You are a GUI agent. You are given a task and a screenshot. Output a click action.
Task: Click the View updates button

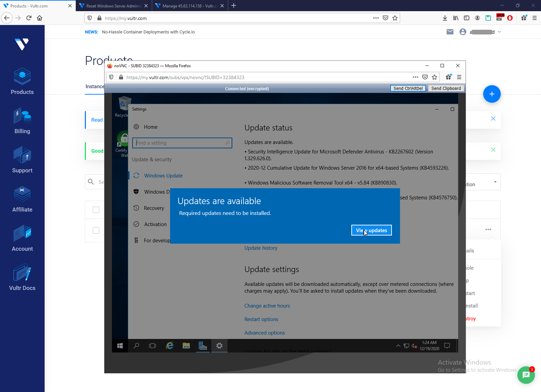click(371, 230)
